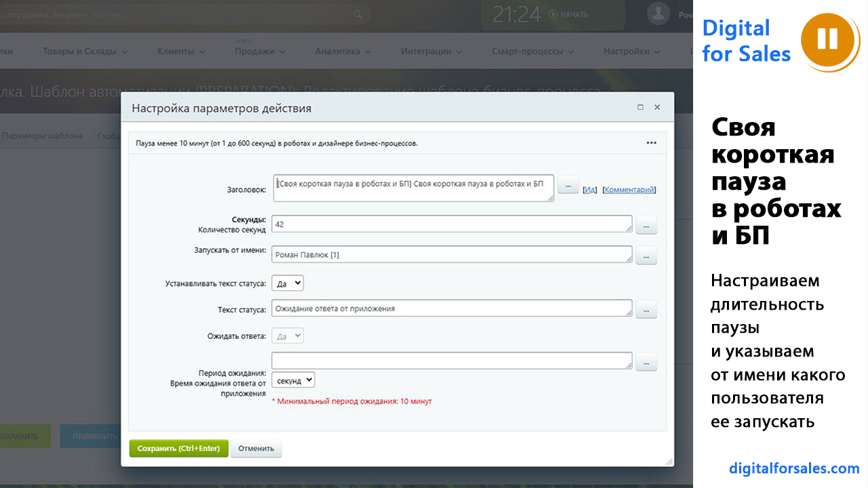The width and height of the screenshot is (868, 488).
Task: Click the ellipsis button next to Заголовок field
Action: (568, 184)
